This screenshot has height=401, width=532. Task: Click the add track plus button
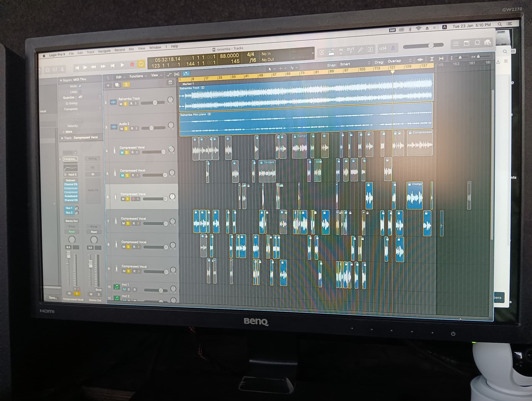click(x=108, y=85)
